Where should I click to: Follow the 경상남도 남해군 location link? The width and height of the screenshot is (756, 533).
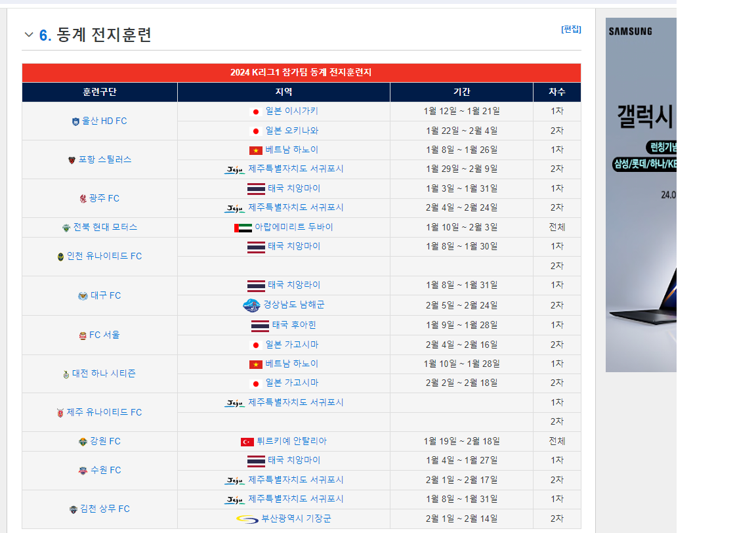[x=294, y=305]
